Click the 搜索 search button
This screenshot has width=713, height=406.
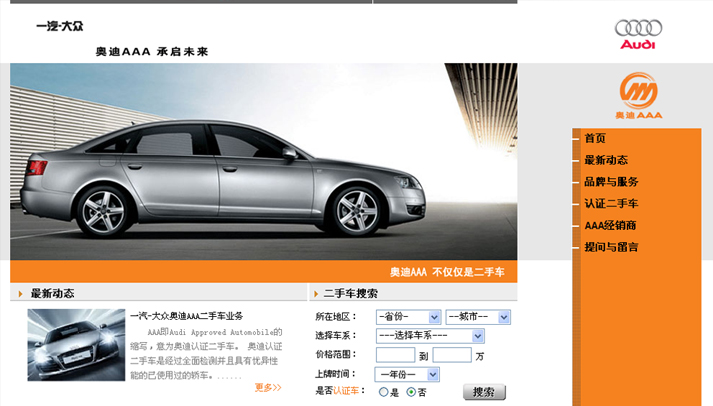pos(484,392)
